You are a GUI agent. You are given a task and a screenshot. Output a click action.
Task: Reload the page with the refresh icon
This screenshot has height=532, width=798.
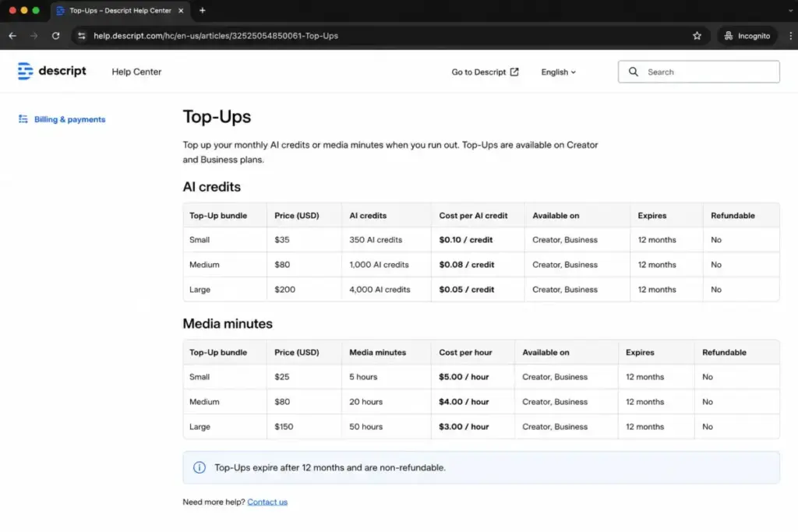(55, 36)
